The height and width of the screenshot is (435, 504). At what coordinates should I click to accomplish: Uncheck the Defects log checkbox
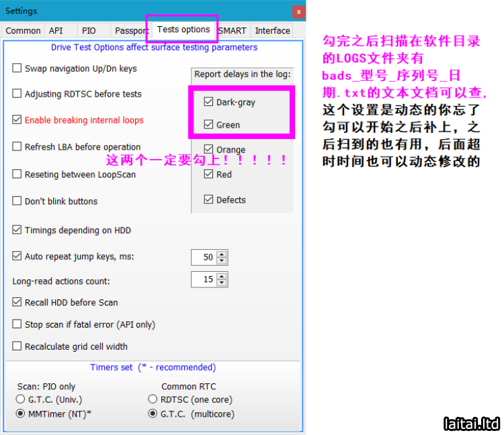click(208, 200)
